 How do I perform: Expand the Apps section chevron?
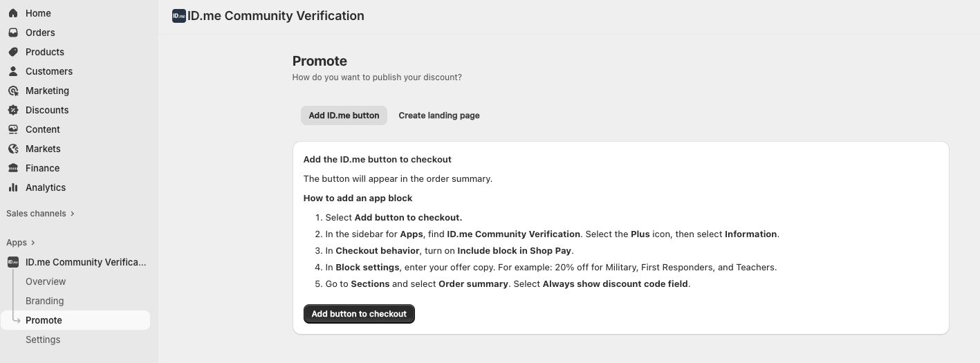pos(33,243)
